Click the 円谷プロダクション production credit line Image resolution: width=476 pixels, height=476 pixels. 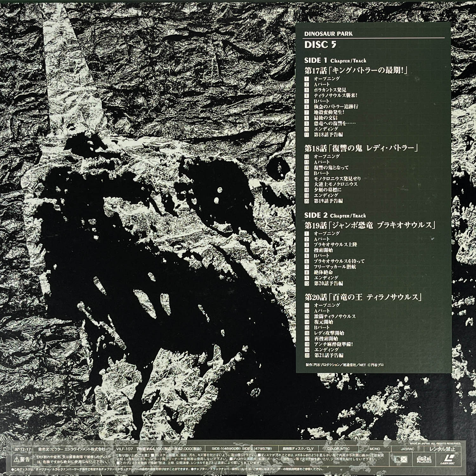pyautogui.click(x=345, y=365)
